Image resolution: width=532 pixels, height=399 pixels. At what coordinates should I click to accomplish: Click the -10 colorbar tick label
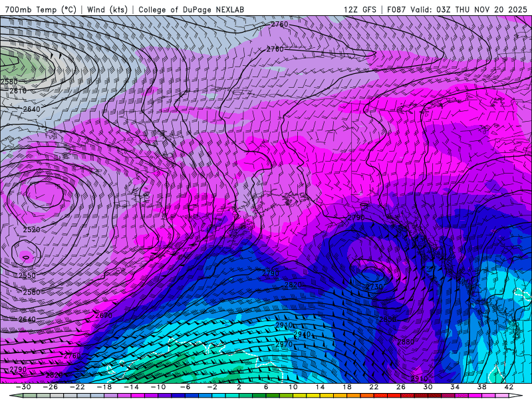pos(158,387)
